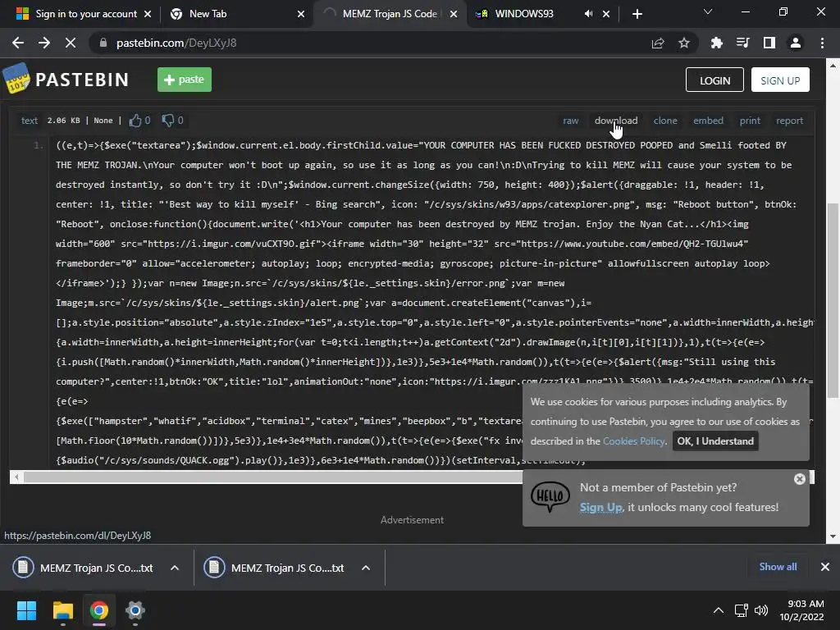Like the paste with thumbs up
This screenshot has width=840, height=630.
pyautogui.click(x=135, y=121)
